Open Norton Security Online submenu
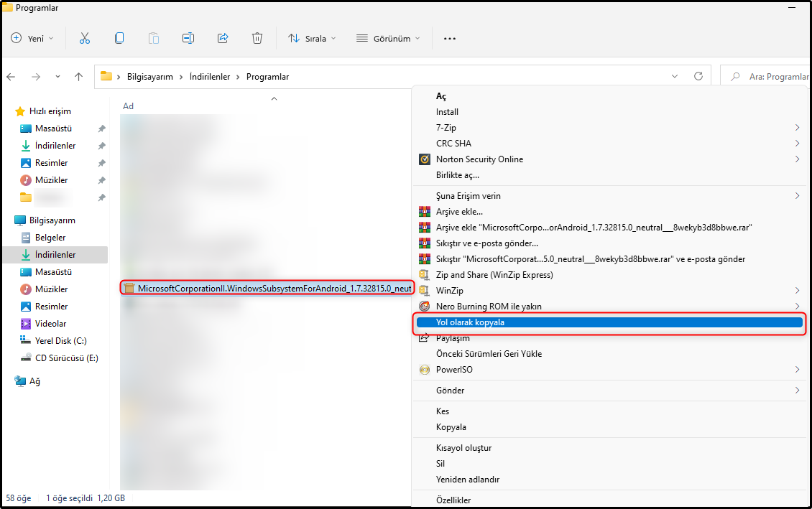This screenshot has height=509, width=812. (x=609, y=159)
